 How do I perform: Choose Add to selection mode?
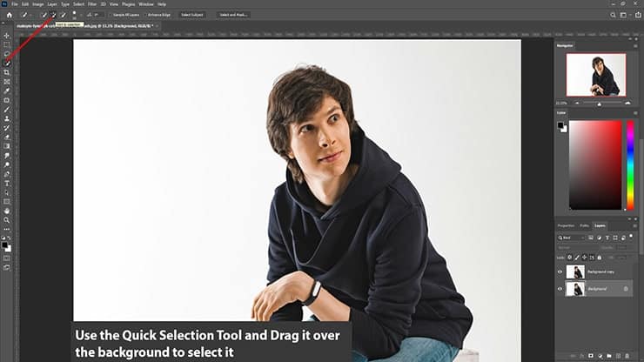pos(53,15)
